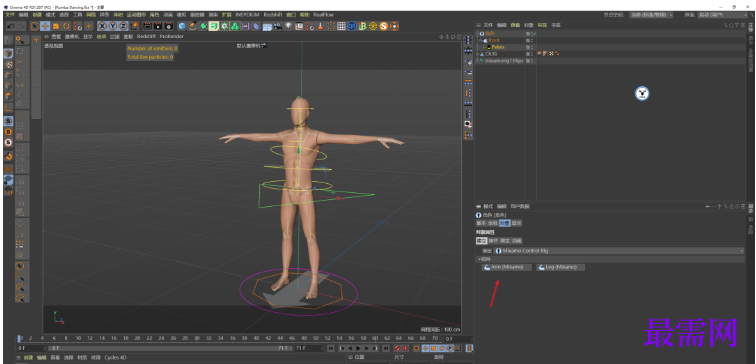Click the timeline preview range slider bar
This screenshot has height=364, width=756.
tap(171, 348)
